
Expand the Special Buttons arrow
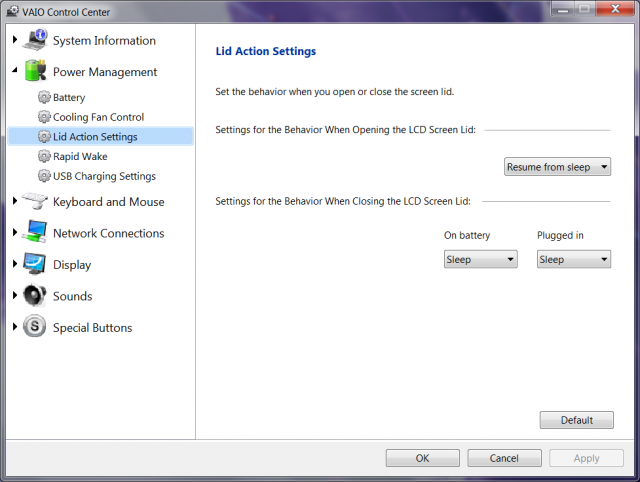coord(15,327)
